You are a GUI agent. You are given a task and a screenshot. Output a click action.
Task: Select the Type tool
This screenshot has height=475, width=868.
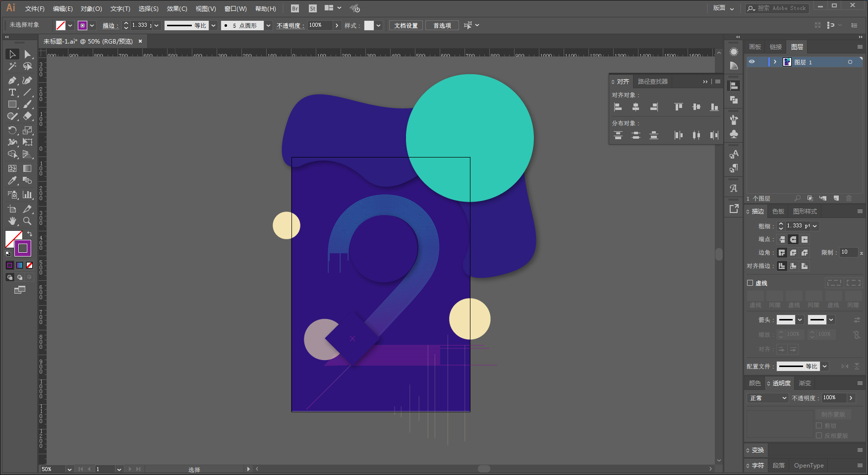tap(12, 93)
